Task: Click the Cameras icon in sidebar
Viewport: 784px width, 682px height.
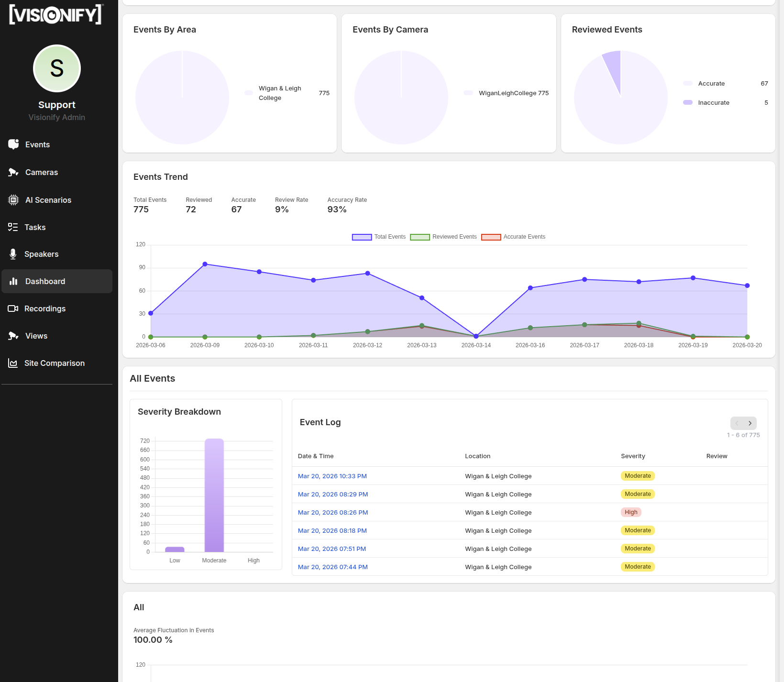Action: [x=13, y=172]
